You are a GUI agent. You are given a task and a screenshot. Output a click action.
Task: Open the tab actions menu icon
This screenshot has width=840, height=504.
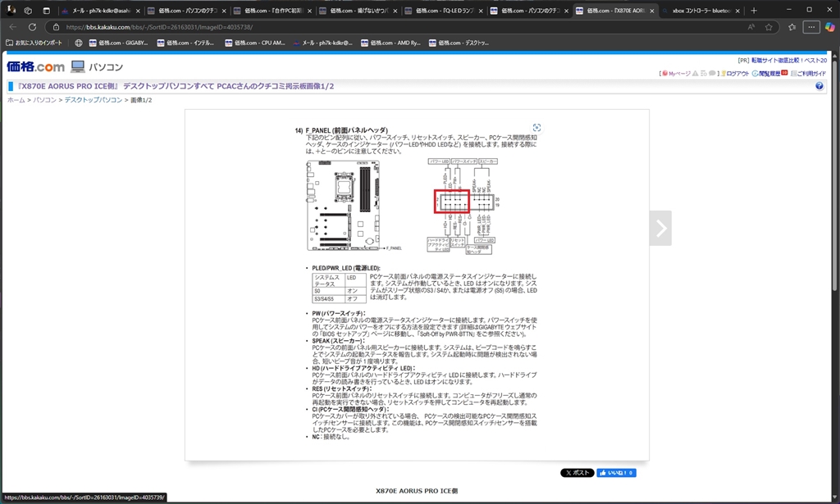tap(47, 10)
